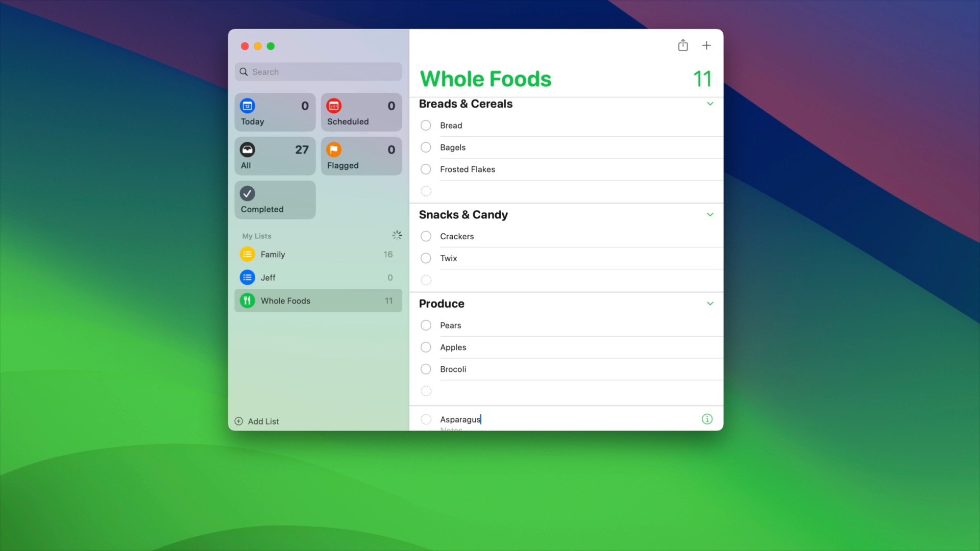
Task: Switch to the Jeff list
Action: click(x=267, y=277)
